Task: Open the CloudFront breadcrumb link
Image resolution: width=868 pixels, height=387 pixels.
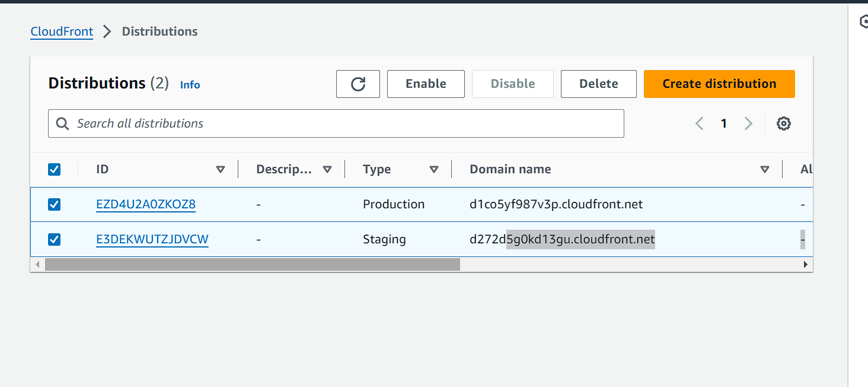Action: click(x=62, y=31)
